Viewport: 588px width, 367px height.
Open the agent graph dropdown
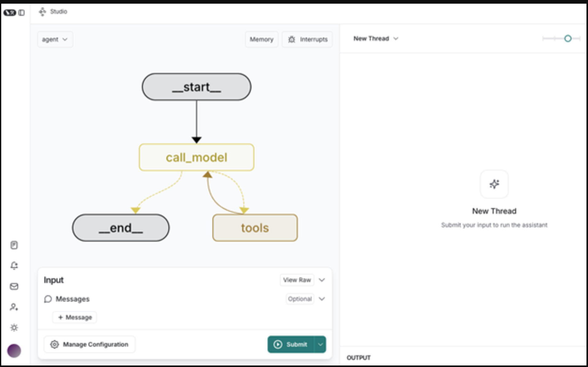55,39
